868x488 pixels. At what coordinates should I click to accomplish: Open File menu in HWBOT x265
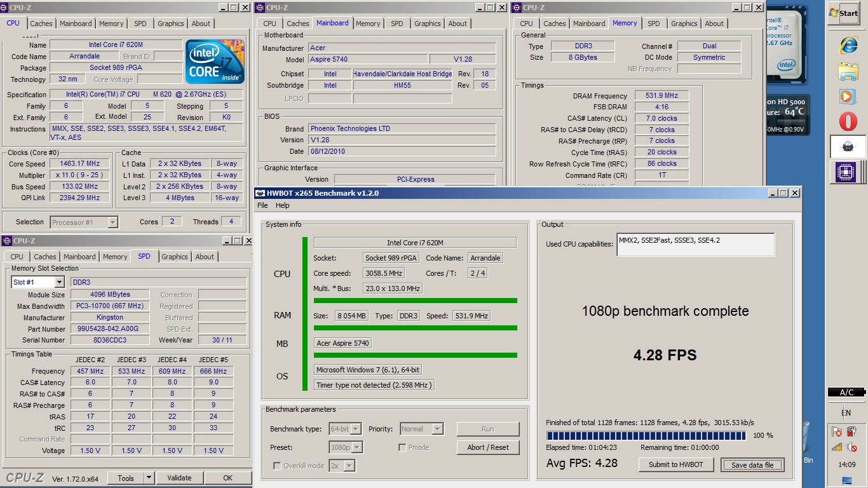tap(262, 205)
